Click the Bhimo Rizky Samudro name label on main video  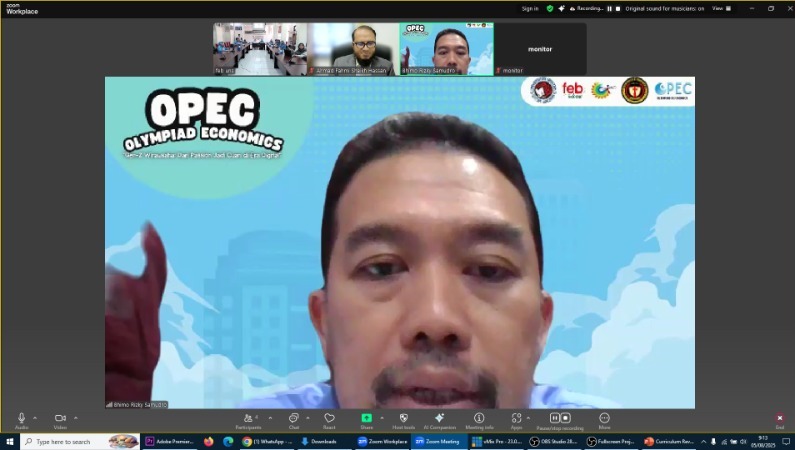pos(136,404)
